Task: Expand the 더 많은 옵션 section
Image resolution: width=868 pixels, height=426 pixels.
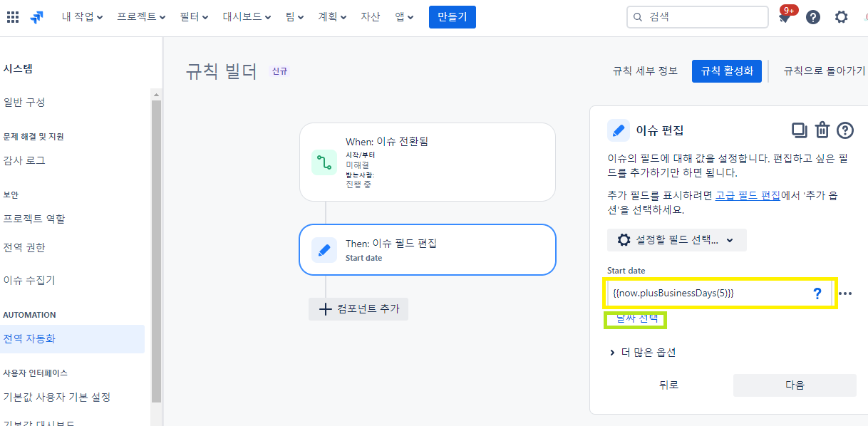Action: click(x=643, y=352)
